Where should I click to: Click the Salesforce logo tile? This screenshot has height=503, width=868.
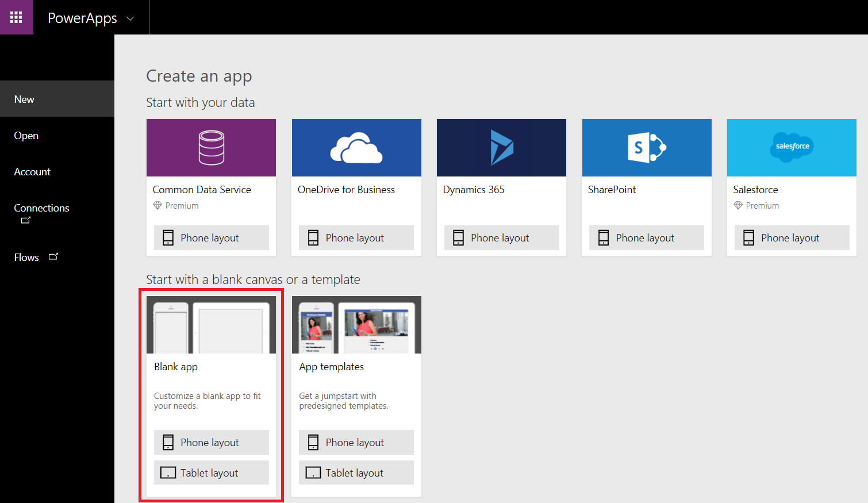(x=792, y=147)
